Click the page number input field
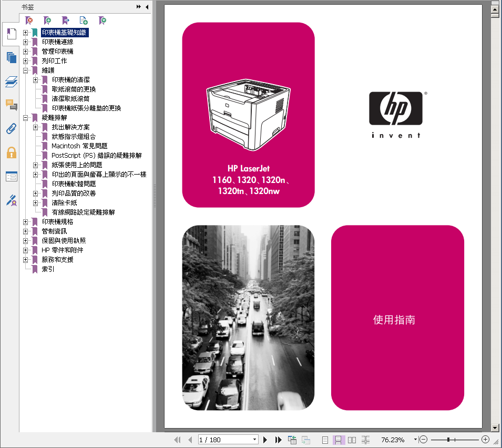The height and width of the screenshot is (448, 502). (225, 440)
